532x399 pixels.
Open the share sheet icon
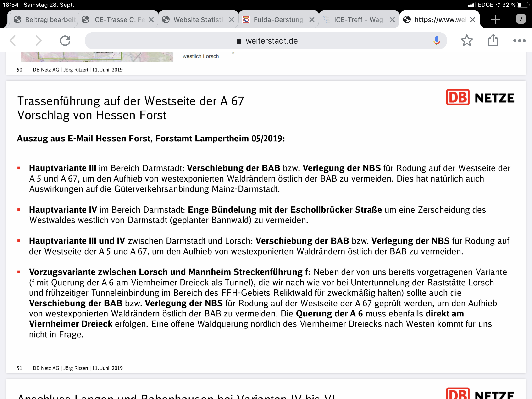click(x=493, y=40)
